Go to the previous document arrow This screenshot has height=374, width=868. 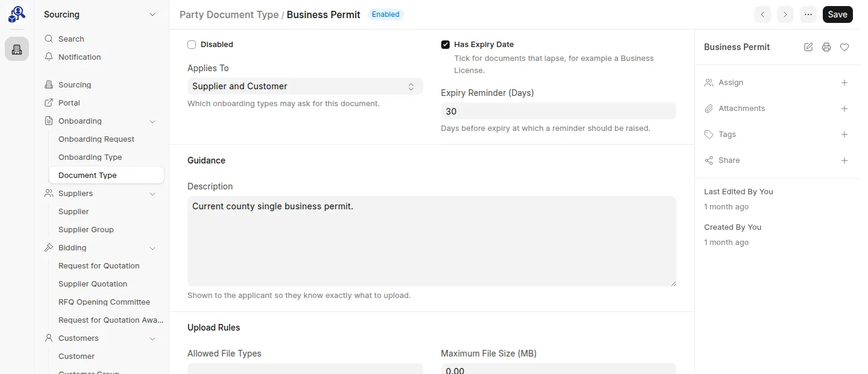[x=763, y=14]
